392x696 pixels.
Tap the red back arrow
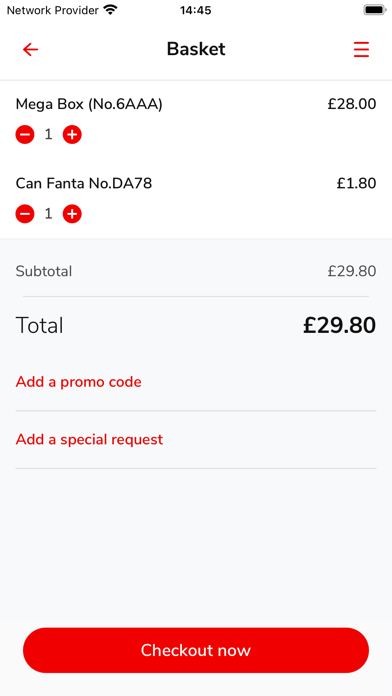tap(31, 49)
